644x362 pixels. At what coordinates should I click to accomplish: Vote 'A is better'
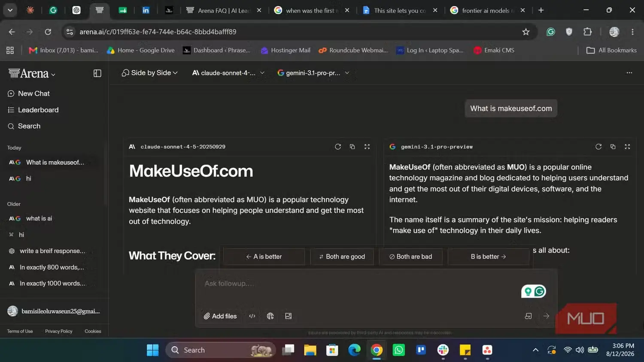(264, 256)
